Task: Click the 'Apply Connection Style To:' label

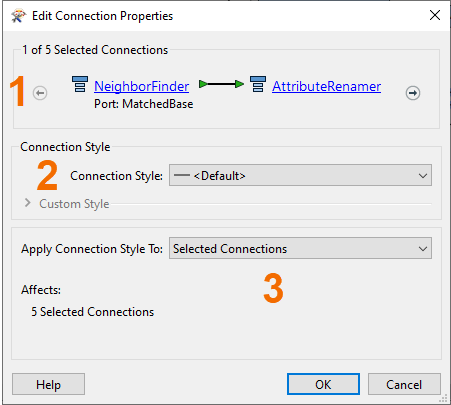Action: (92, 249)
